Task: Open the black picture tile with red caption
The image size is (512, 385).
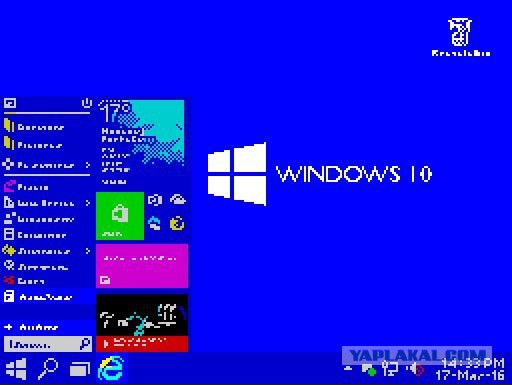Action: [142, 323]
